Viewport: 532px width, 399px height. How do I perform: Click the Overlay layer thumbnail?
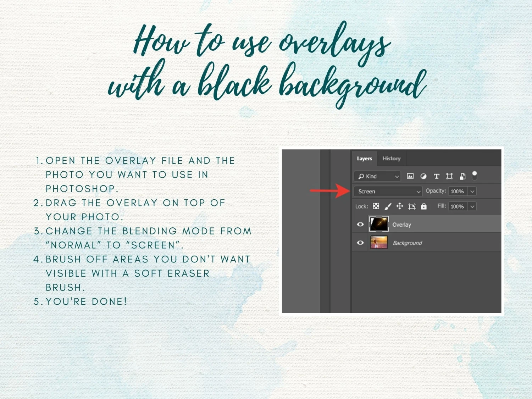point(379,225)
